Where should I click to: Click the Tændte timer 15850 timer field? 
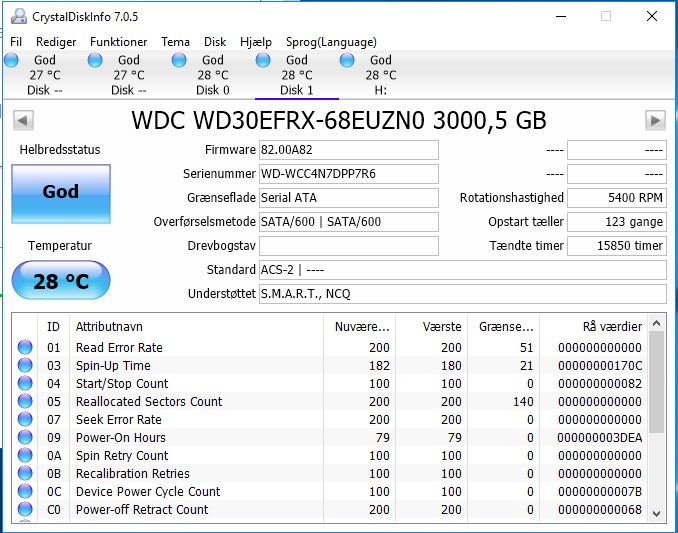(x=617, y=246)
